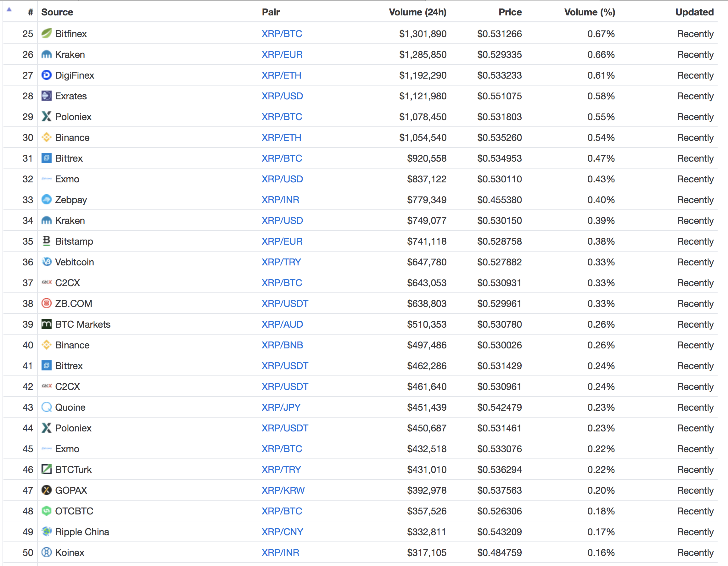Click the Binance logo in row 30
This screenshot has width=728, height=566.
point(46,137)
